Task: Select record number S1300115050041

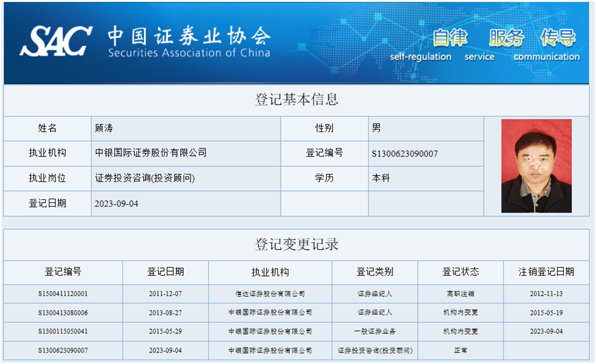Action: (63, 331)
